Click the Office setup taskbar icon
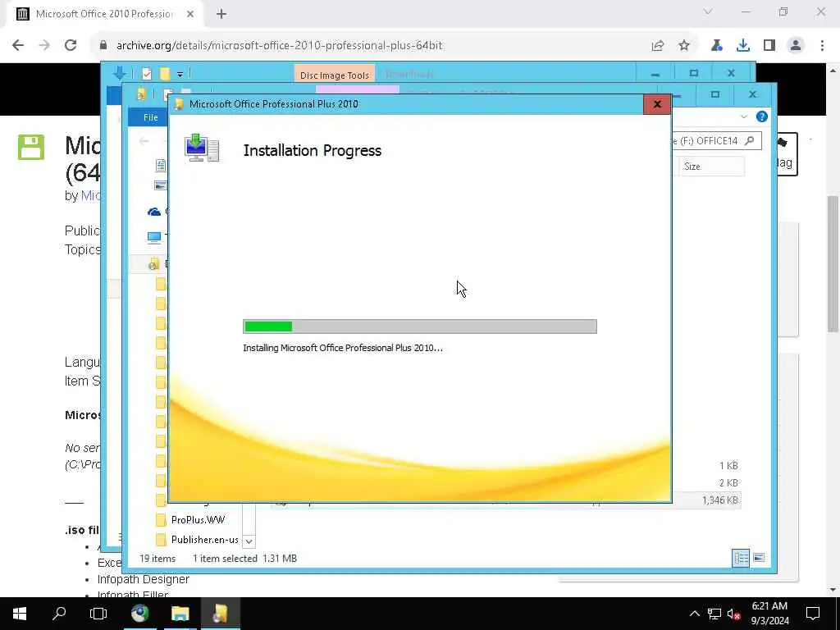The width and height of the screenshot is (840, 630). click(x=220, y=614)
